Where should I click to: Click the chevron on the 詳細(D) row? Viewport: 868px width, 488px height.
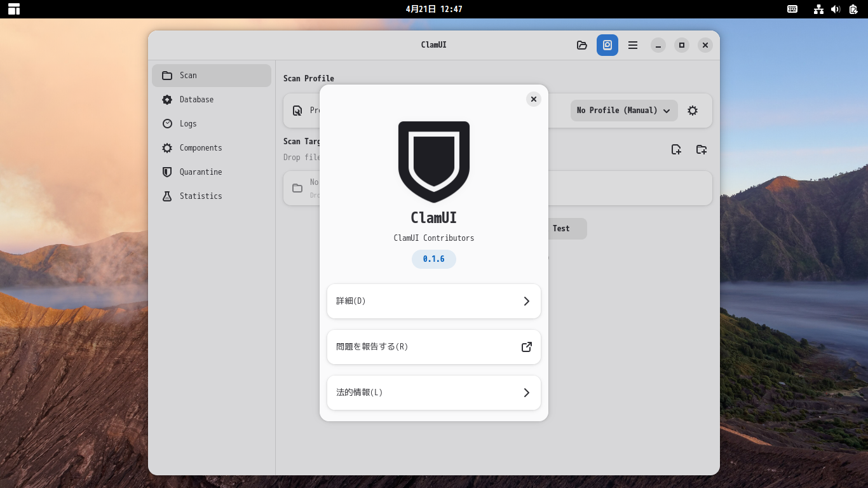click(x=526, y=301)
